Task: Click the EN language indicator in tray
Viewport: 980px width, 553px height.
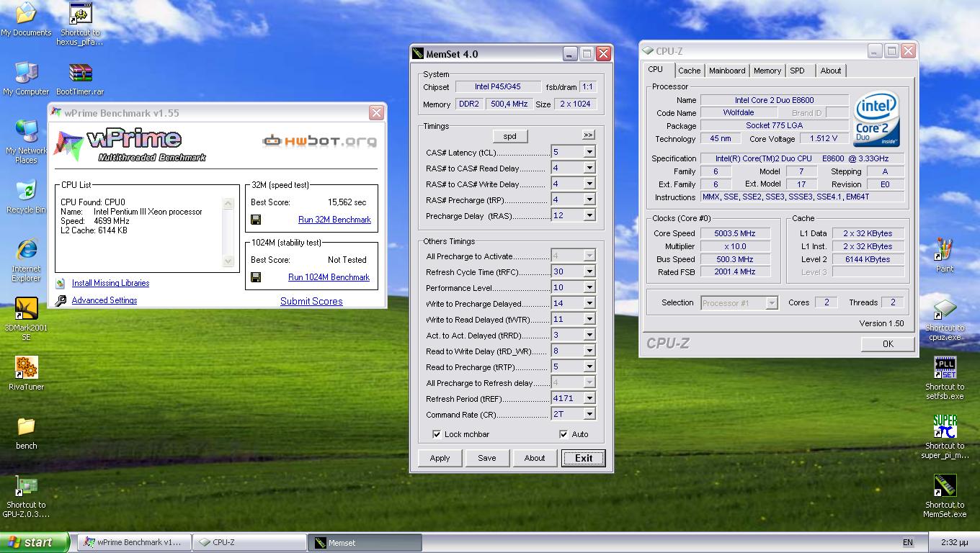Action: 908,542
